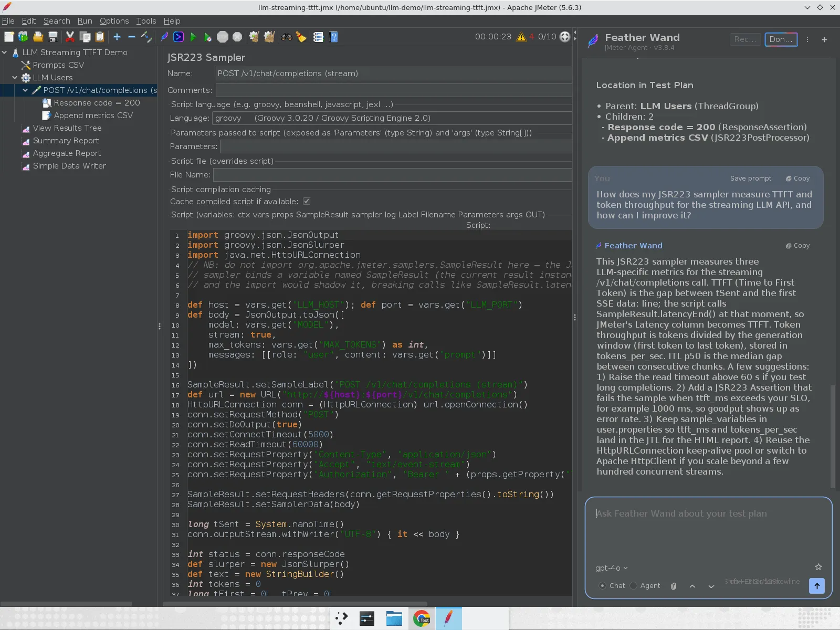The image size is (840, 630).
Task: Click the blue plus expand-all icon
Action: 117,37
